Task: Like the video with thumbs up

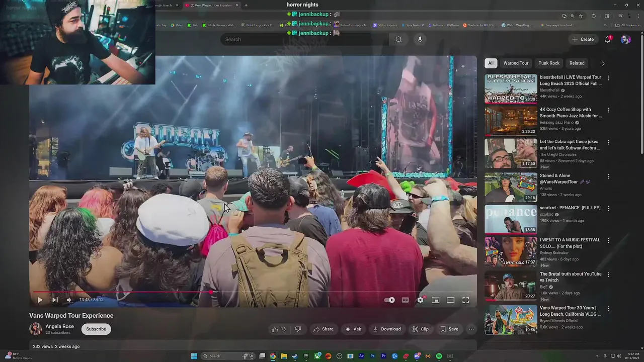Action: click(x=279, y=329)
